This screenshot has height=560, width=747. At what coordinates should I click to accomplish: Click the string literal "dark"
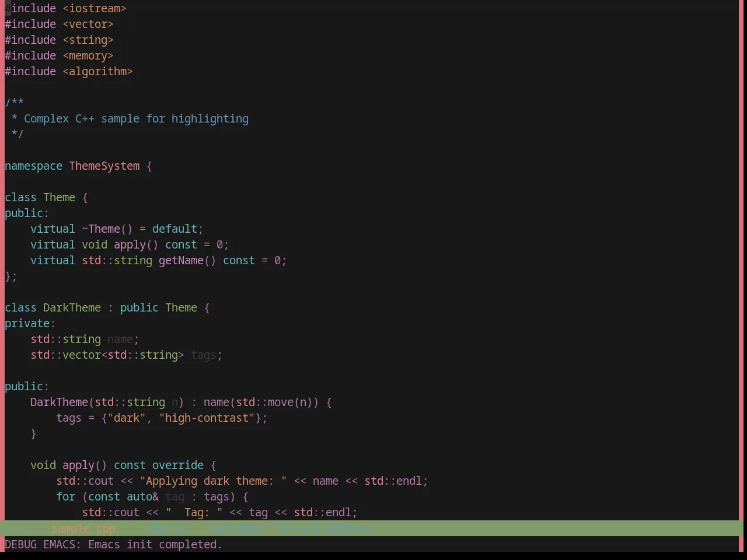tap(127, 418)
